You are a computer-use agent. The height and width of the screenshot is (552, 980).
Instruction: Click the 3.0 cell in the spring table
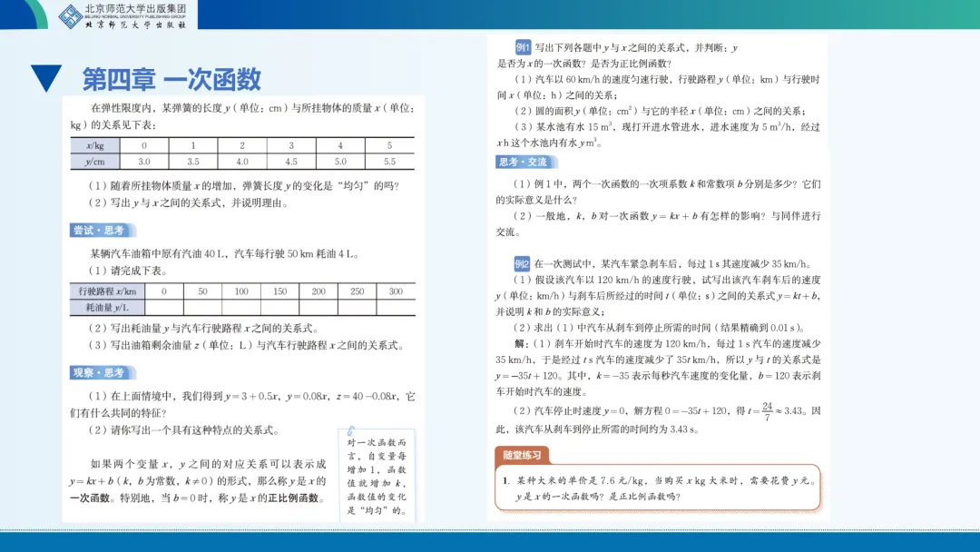pos(143,162)
